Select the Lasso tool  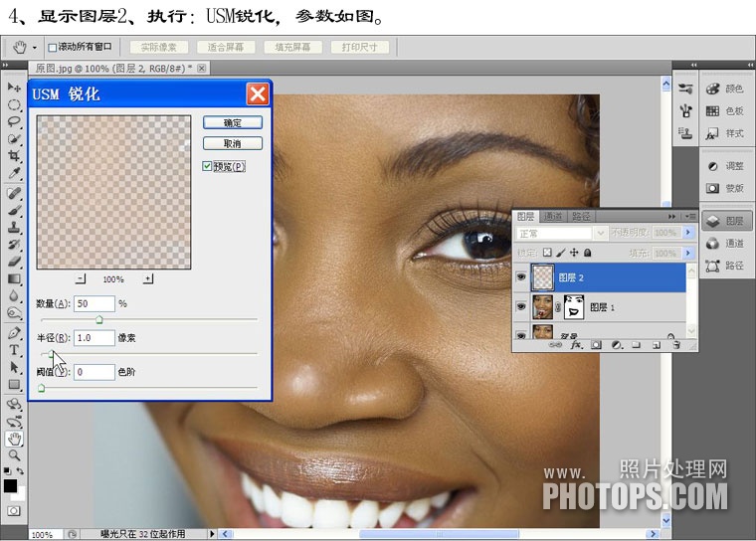pyautogui.click(x=14, y=121)
